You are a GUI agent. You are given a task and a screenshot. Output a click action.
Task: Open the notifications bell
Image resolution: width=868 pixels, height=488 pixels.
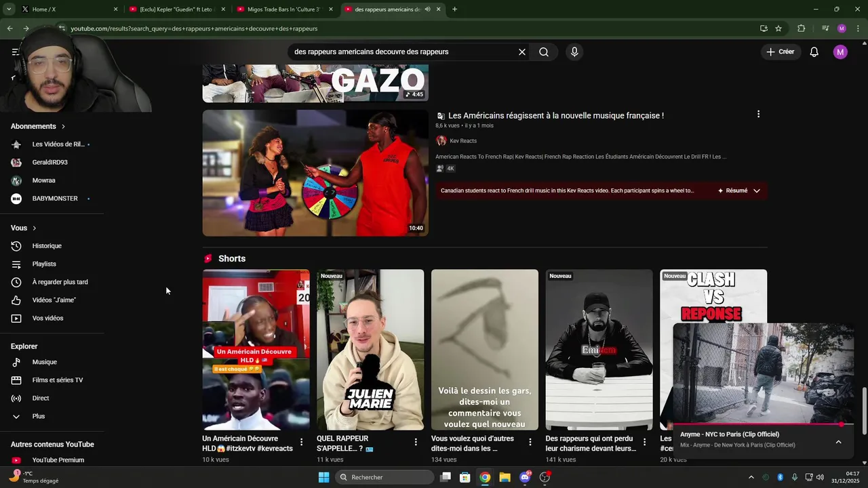tap(814, 52)
